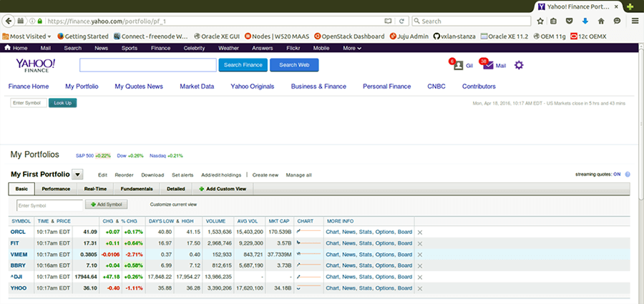Toggle streaming quotes ON link
The height and width of the screenshot is (304, 644).
(x=617, y=175)
